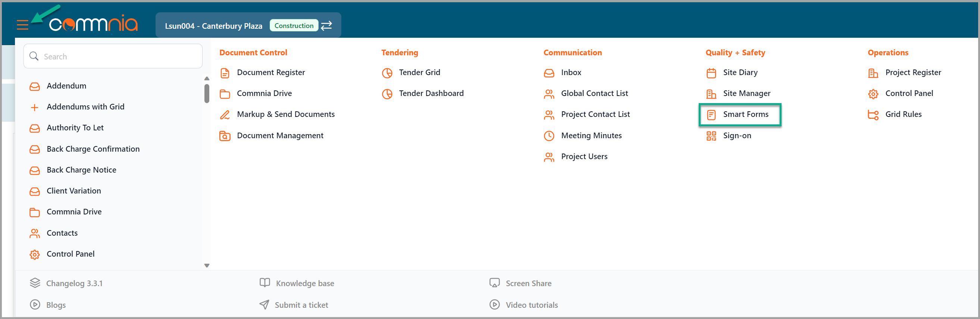Click the Sign-on QR code icon
980x319 pixels.
(x=711, y=136)
